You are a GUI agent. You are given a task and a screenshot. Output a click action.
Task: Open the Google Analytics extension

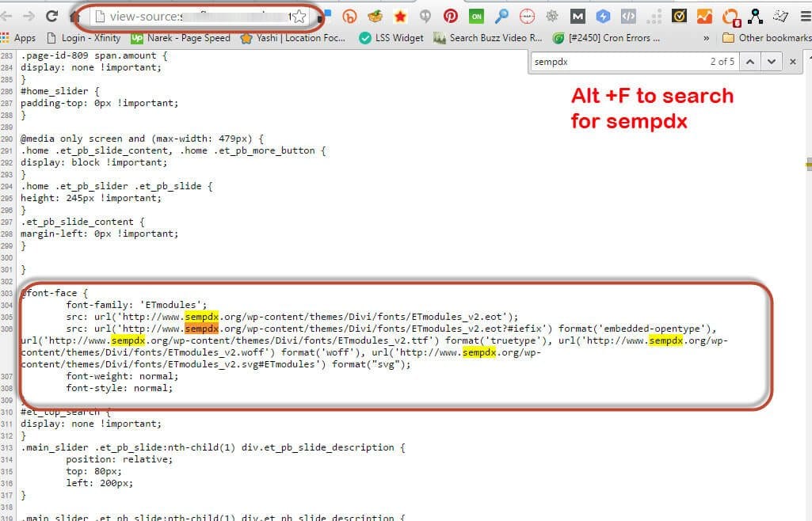(x=704, y=15)
